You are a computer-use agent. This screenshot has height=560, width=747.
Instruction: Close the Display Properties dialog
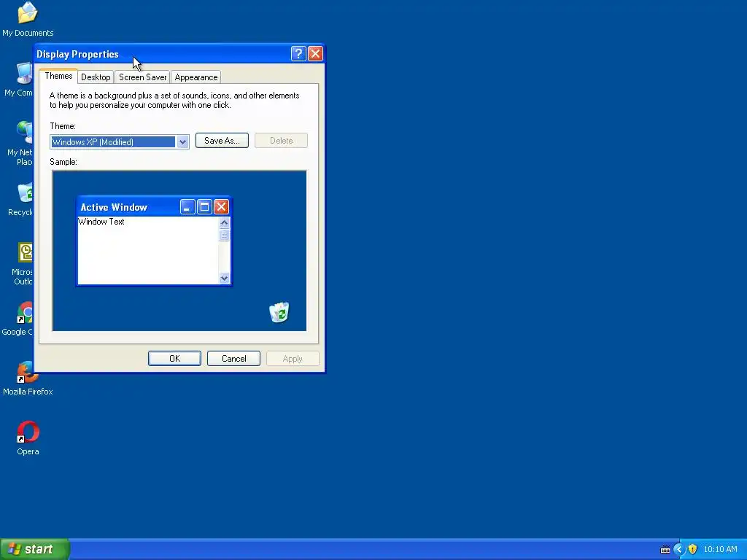pyautogui.click(x=315, y=54)
